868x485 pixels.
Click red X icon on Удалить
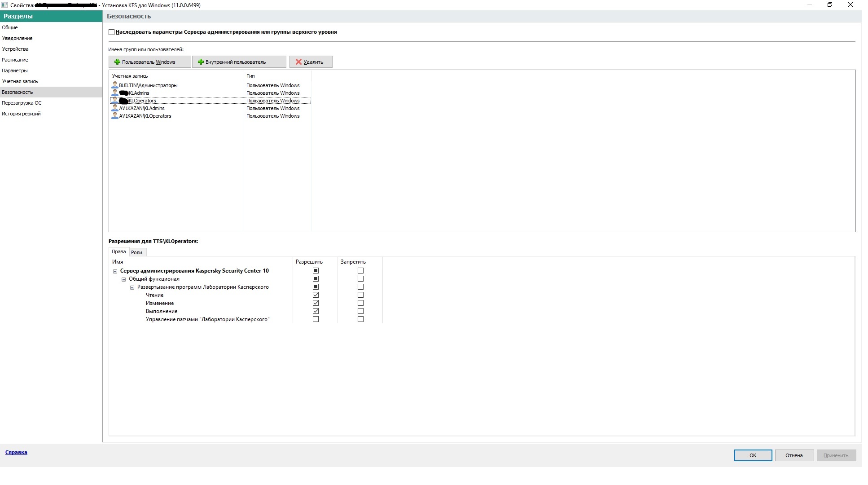[298, 62]
